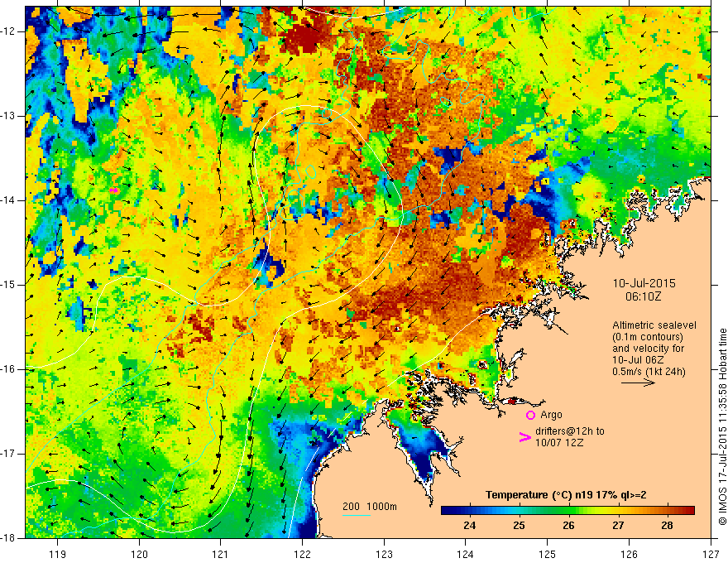
Task: Click the 'Argo' legend label
Action: point(551,415)
